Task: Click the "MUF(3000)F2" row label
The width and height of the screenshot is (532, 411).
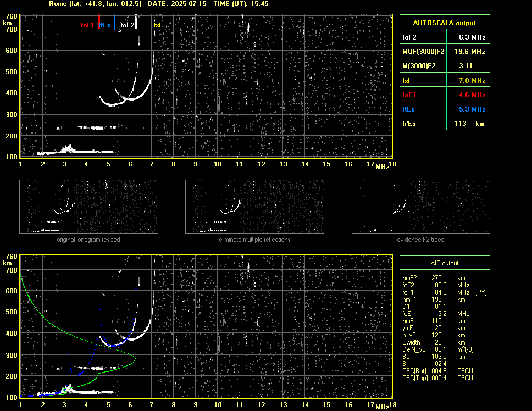Action: coord(423,52)
